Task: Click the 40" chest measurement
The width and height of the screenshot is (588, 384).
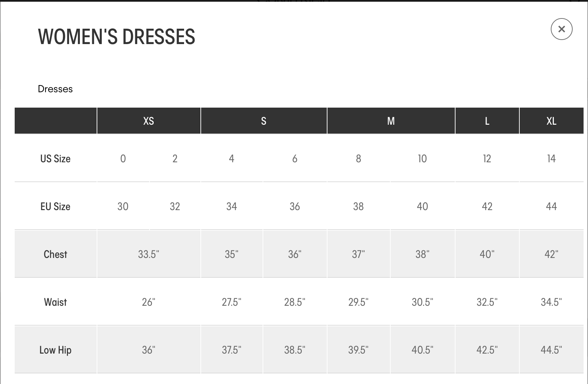Action: pos(487,254)
